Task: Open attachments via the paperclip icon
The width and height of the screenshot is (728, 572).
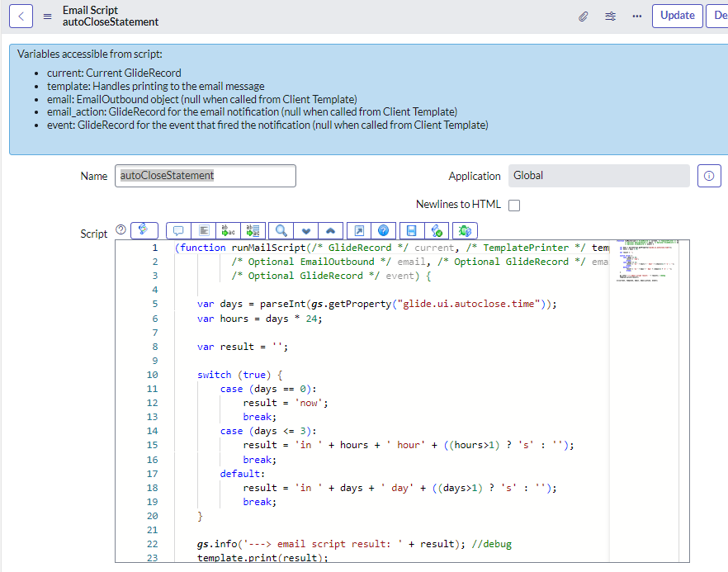Action: pyautogui.click(x=583, y=17)
